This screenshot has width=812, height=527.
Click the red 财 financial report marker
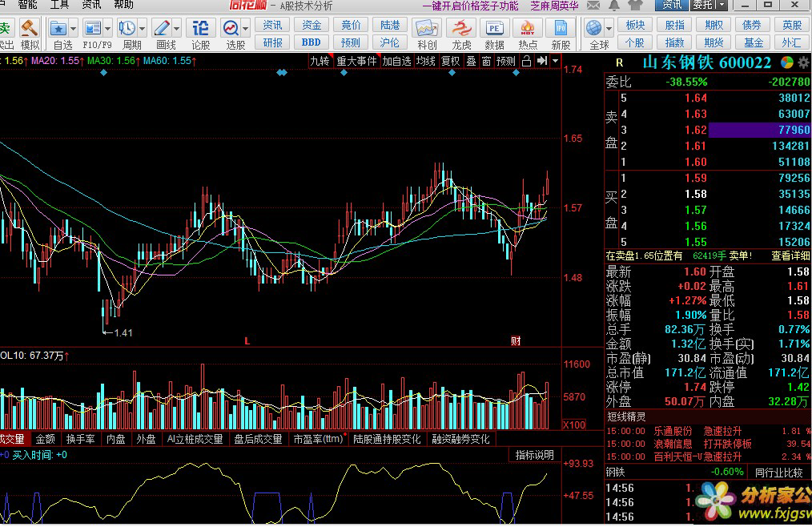click(516, 341)
